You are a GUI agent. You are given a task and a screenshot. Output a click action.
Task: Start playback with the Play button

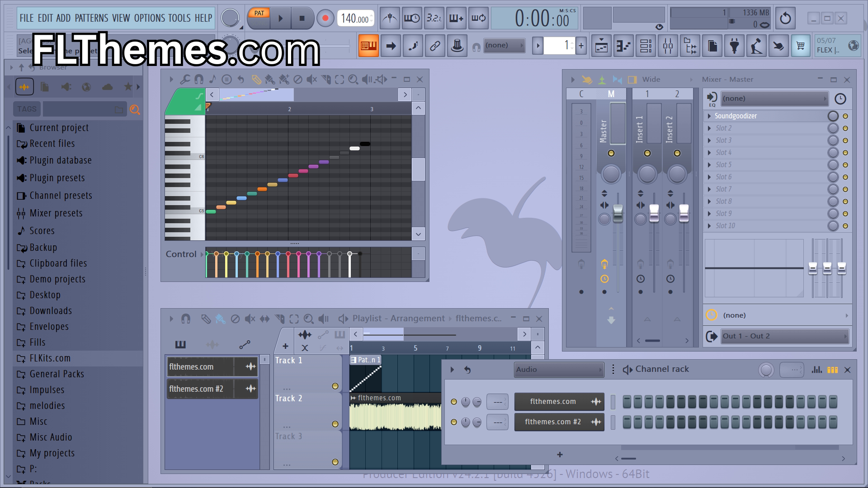click(280, 19)
